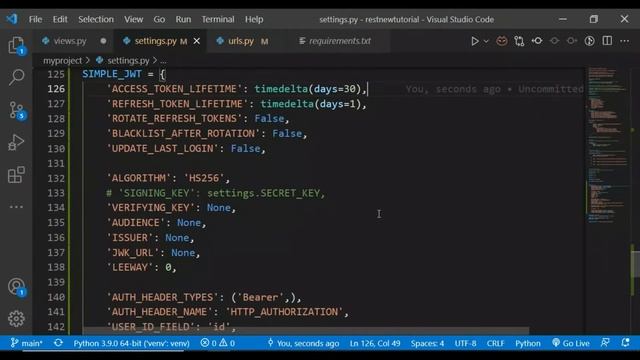Click 'HS256' value on line 132
The width and height of the screenshot is (640, 360).
(204, 178)
